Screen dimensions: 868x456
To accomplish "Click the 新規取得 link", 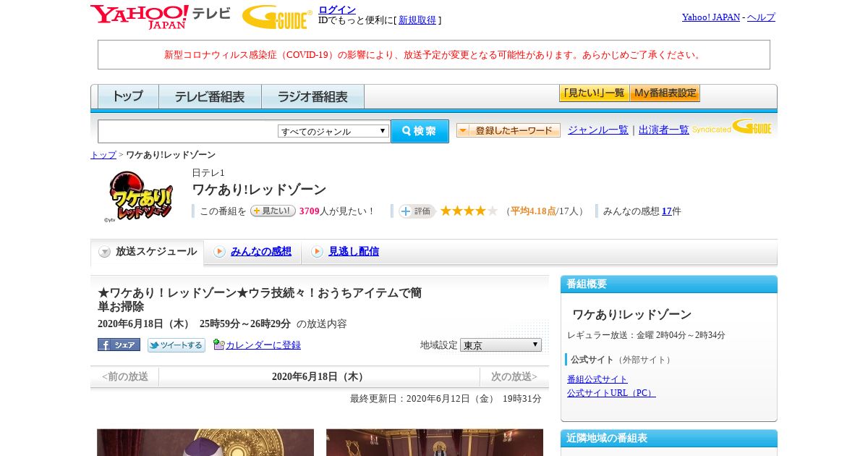I will (417, 20).
